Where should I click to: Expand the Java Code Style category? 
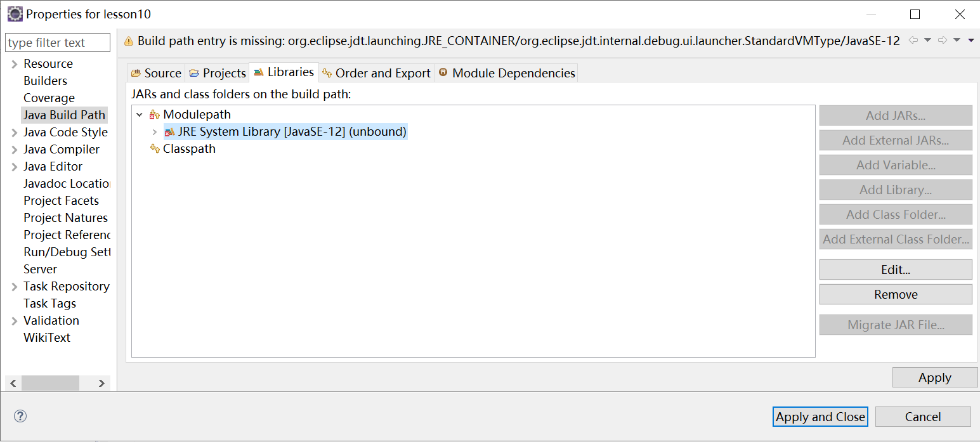[13, 132]
